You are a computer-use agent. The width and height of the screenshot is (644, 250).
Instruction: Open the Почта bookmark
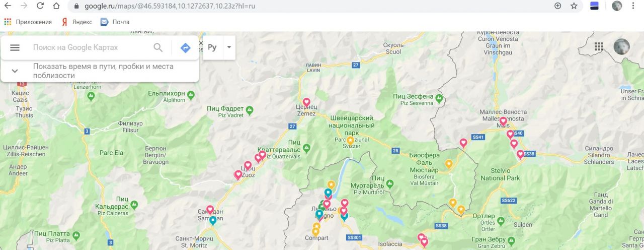coord(115,22)
